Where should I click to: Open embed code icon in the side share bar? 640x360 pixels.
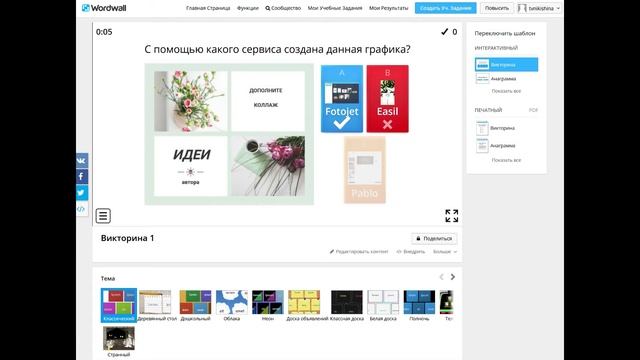[82, 209]
